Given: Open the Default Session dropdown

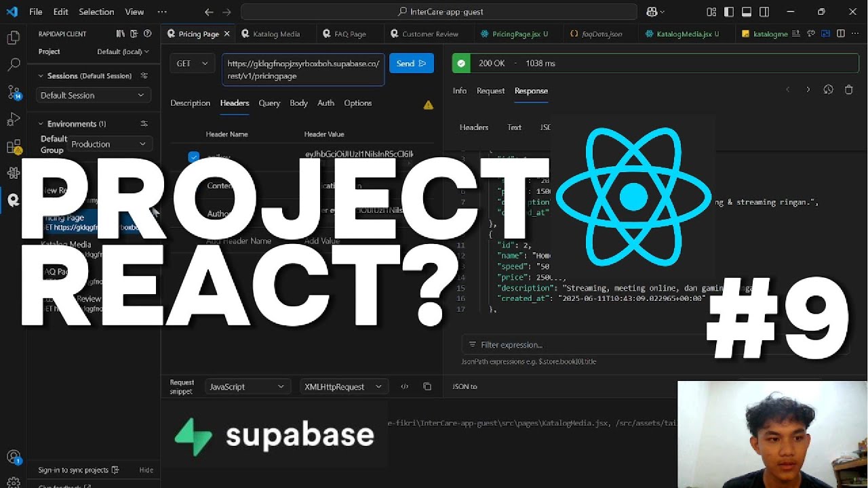Looking at the screenshot, I should [x=92, y=96].
